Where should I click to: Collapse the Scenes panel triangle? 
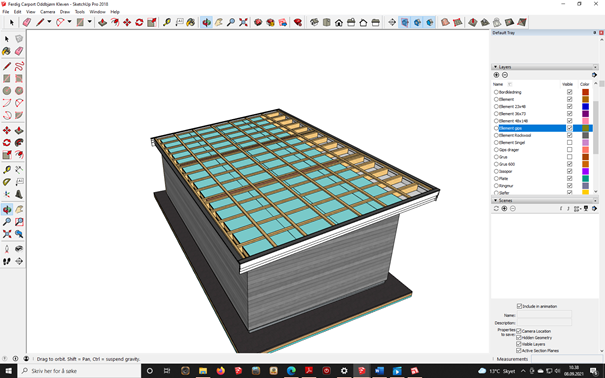pos(495,200)
